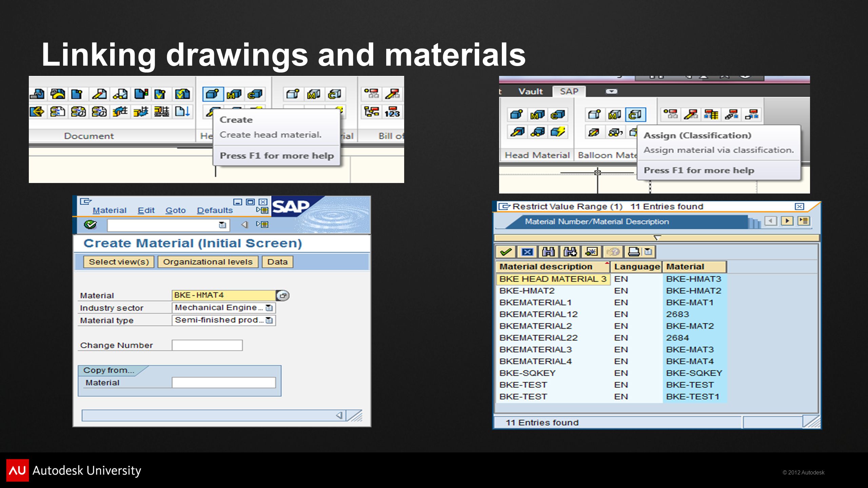Click the Language column header
The width and height of the screenshot is (868, 488).
(x=637, y=267)
